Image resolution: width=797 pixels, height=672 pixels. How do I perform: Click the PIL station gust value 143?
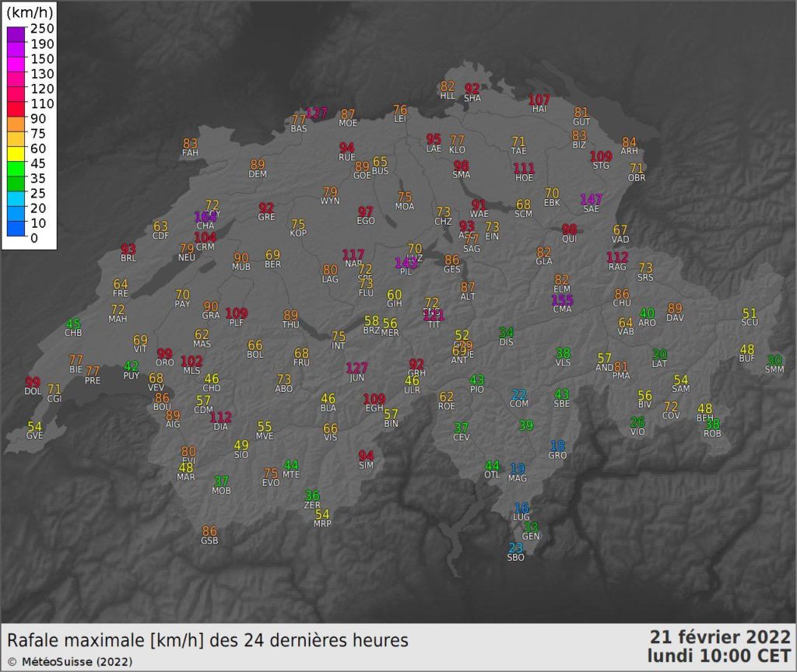click(x=406, y=264)
